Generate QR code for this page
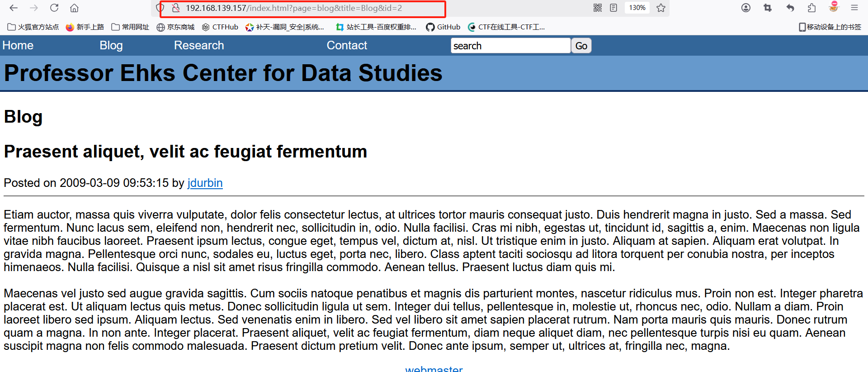This screenshot has height=372, width=868. [x=598, y=8]
